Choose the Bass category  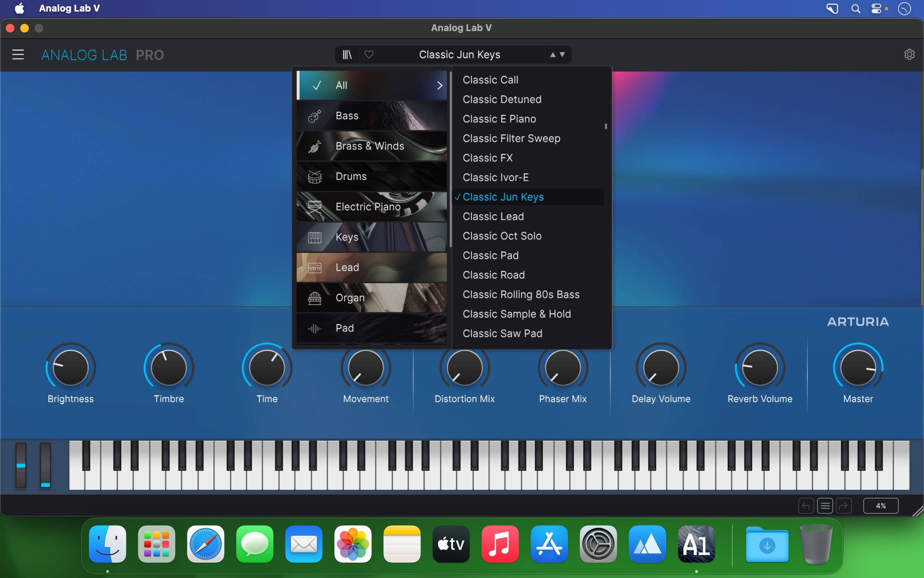(371, 116)
